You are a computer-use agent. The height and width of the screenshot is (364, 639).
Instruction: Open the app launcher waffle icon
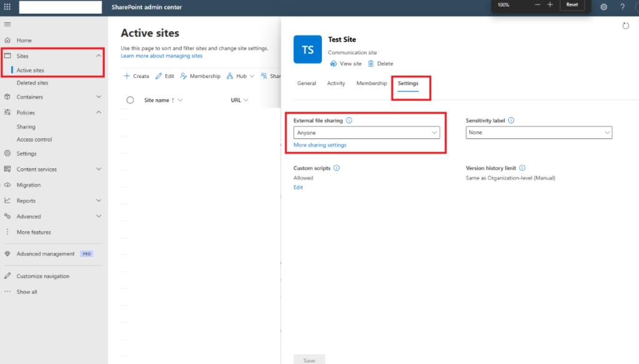click(x=7, y=7)
